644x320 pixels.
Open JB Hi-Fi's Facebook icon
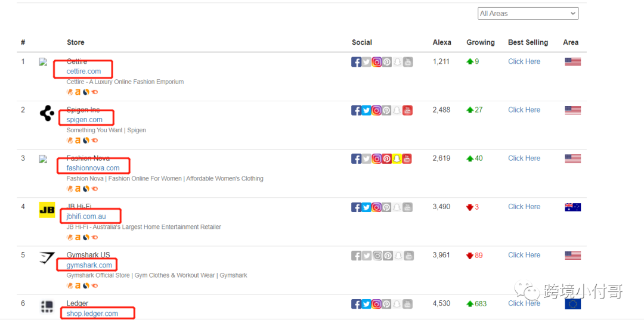click(357, 207)
